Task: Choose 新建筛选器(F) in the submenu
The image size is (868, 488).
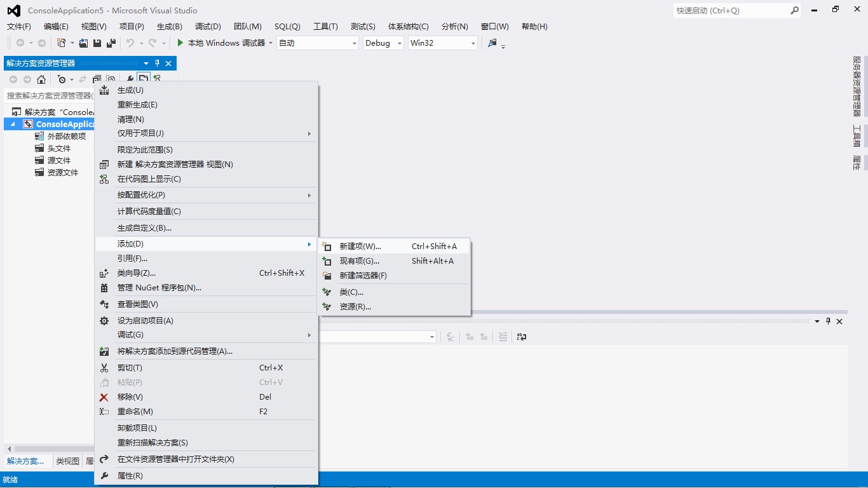Action: pos(394,276)
